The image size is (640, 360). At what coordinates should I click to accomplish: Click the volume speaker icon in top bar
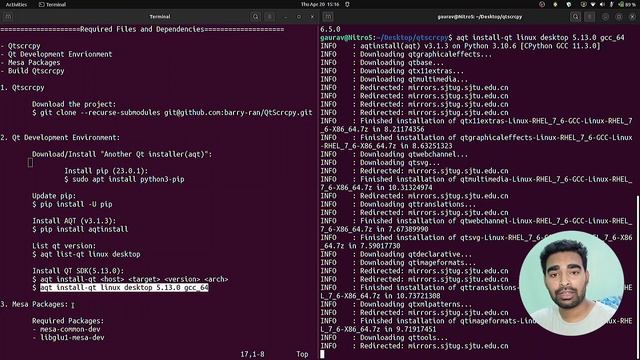pos(602,4)
